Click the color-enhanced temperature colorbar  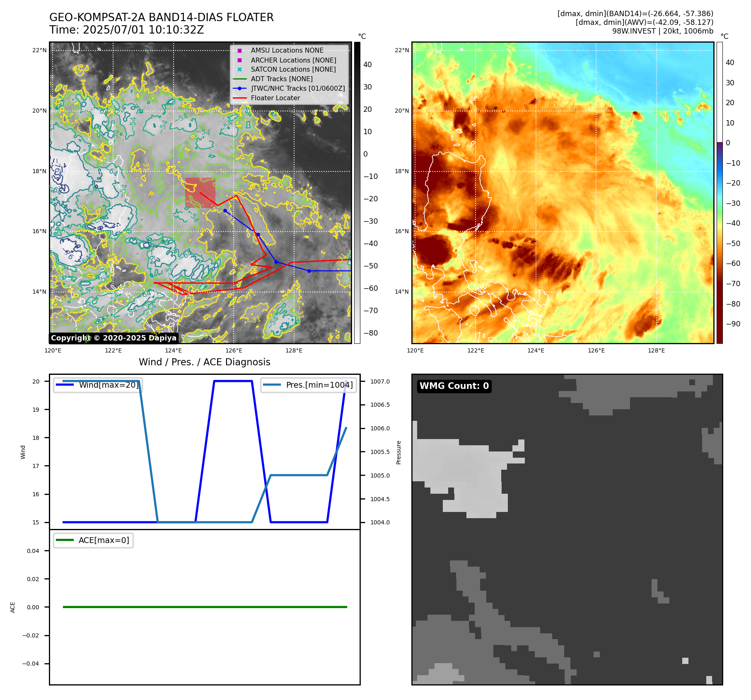pyautogui.click(x=720, y=193)
